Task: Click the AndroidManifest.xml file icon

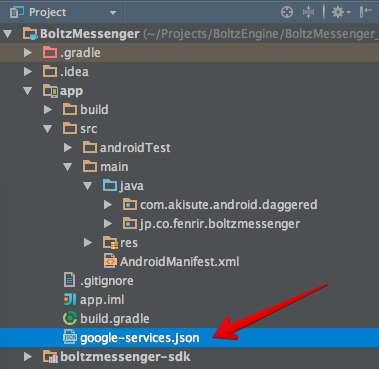Action: pyautogui.click(x=110, y=261)
